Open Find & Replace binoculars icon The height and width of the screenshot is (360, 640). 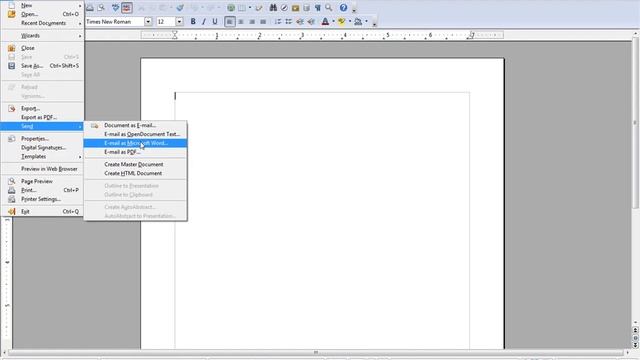[273, 8]
